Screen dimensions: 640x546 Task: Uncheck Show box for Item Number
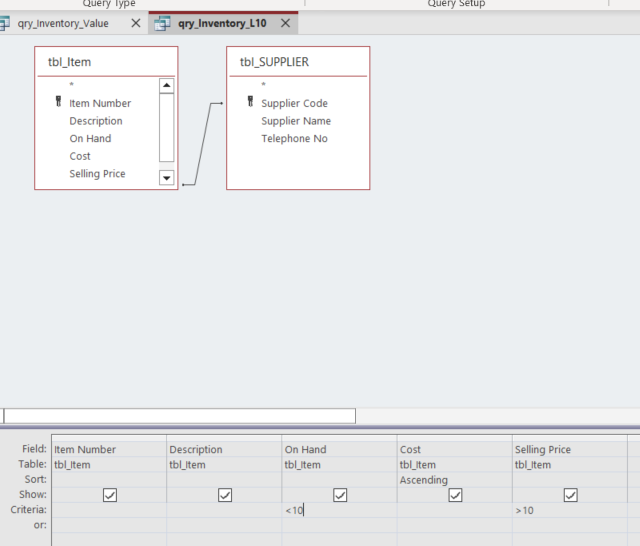(x=110, y=495)
